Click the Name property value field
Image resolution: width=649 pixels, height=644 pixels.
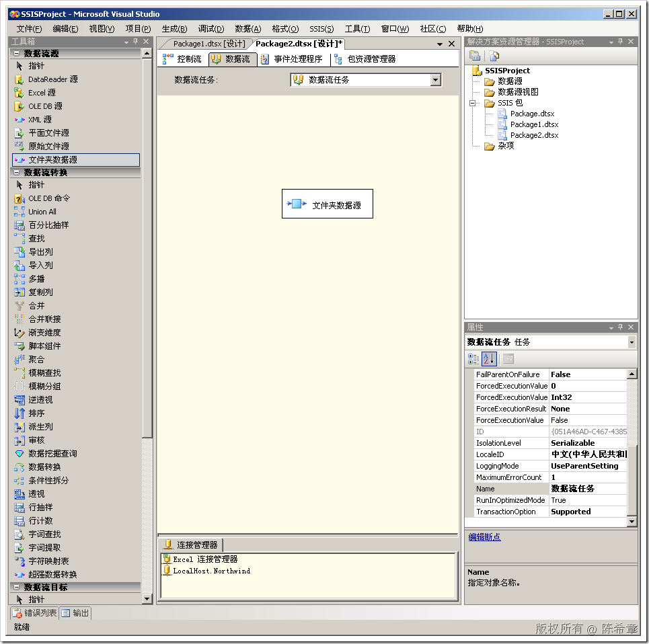[x=588, y=489]
